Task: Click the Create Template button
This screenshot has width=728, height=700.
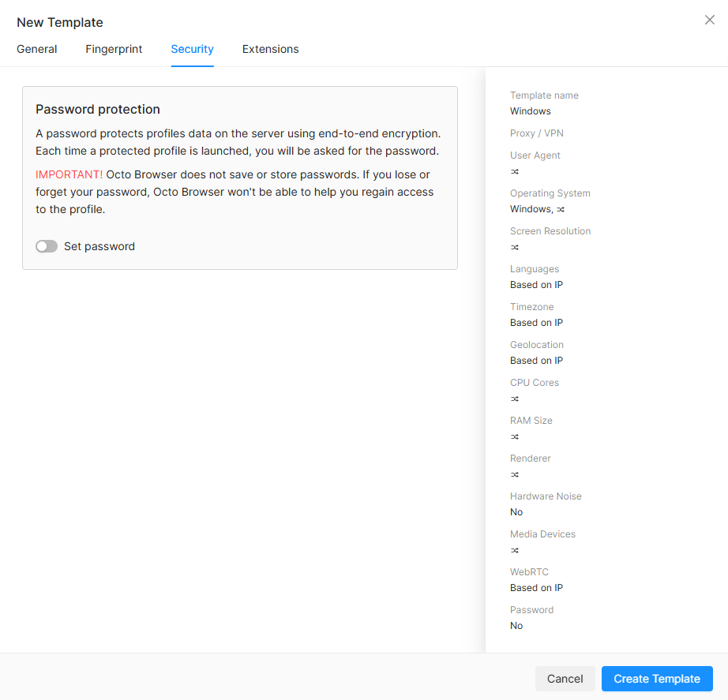Action: pos(657,679)
